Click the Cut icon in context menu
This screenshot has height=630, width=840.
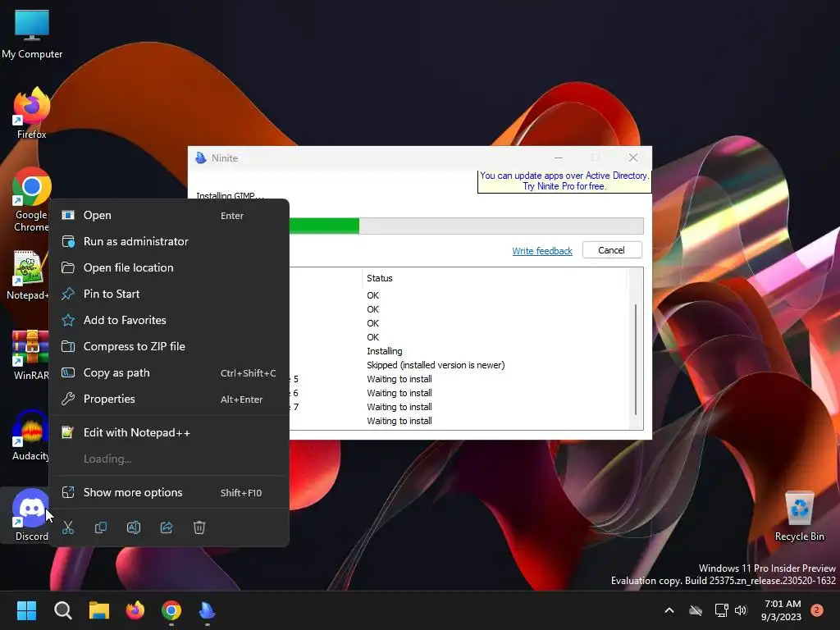point(68,527)
